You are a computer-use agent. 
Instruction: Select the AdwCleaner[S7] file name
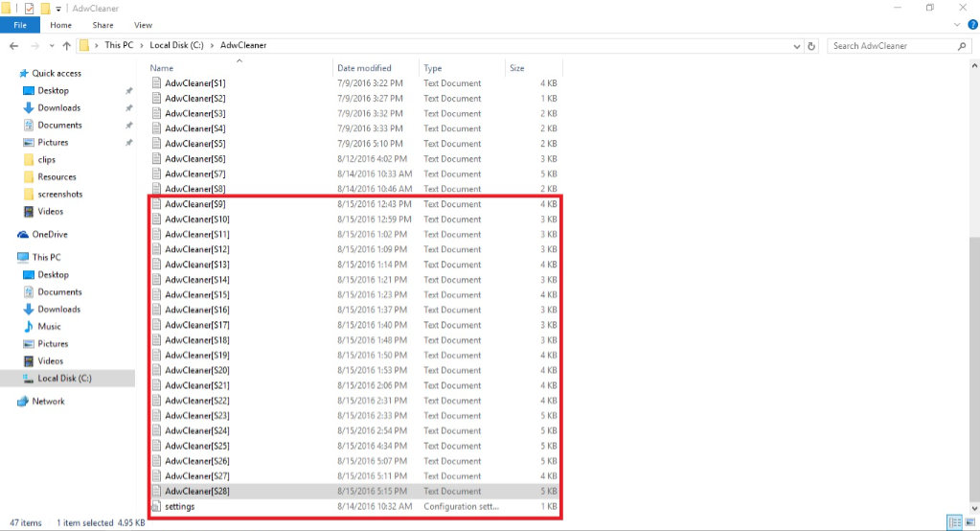coord(195,173)
